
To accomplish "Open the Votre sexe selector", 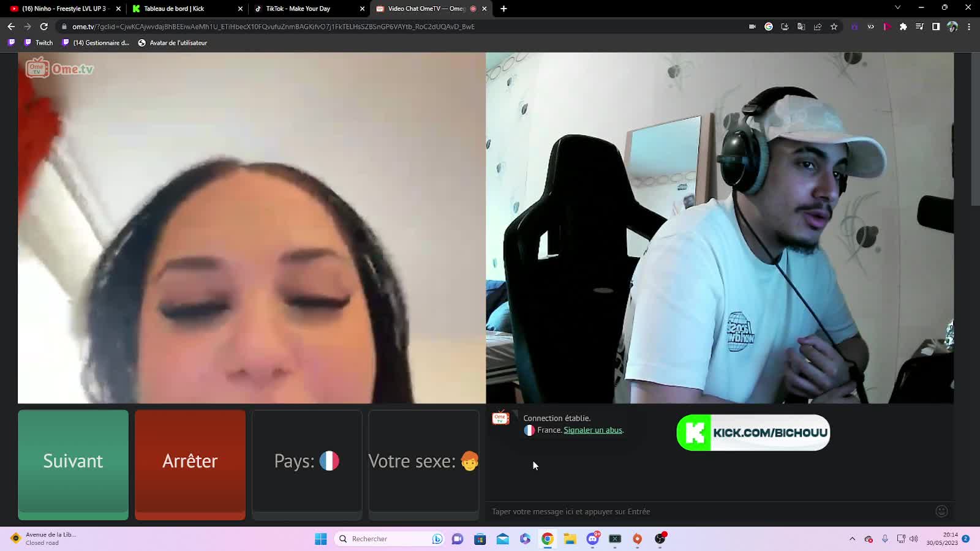I will click(x=423, y=462).
